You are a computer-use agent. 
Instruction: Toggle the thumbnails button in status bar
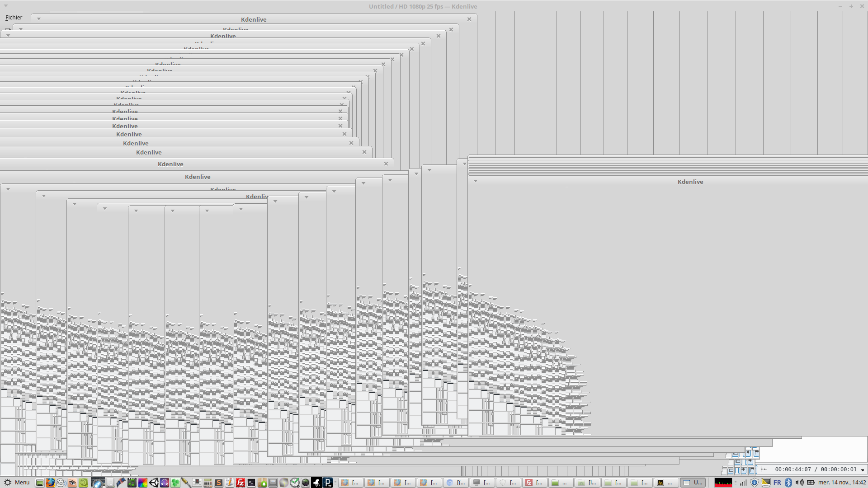(x=731, y=470)
